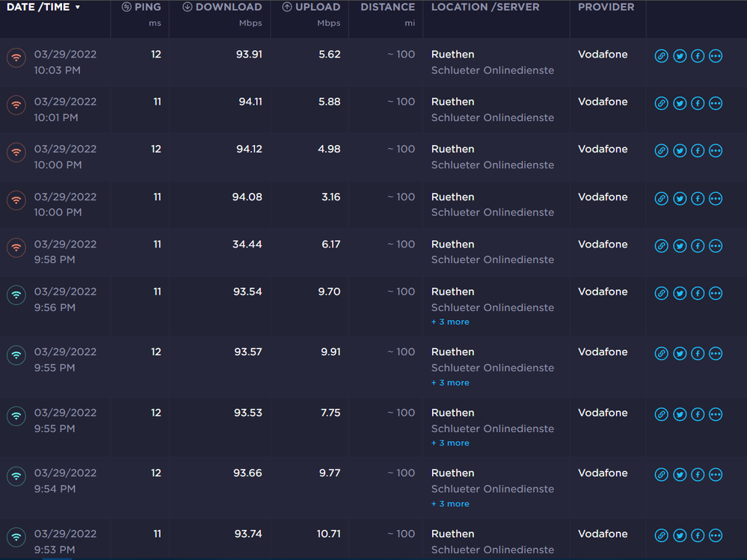Copy link of the 94.12 Mbps download result
The width and height of the screenshot is (747, 560).
661,150
